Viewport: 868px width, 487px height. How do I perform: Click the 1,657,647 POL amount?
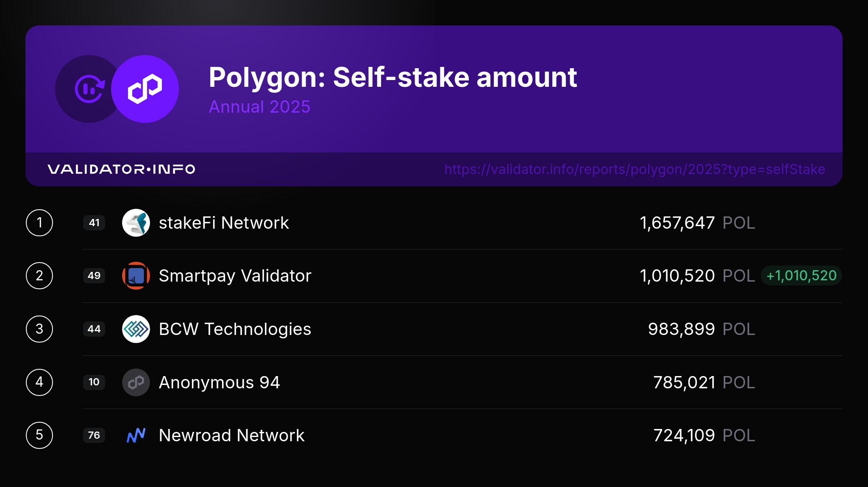pos(697,223)
